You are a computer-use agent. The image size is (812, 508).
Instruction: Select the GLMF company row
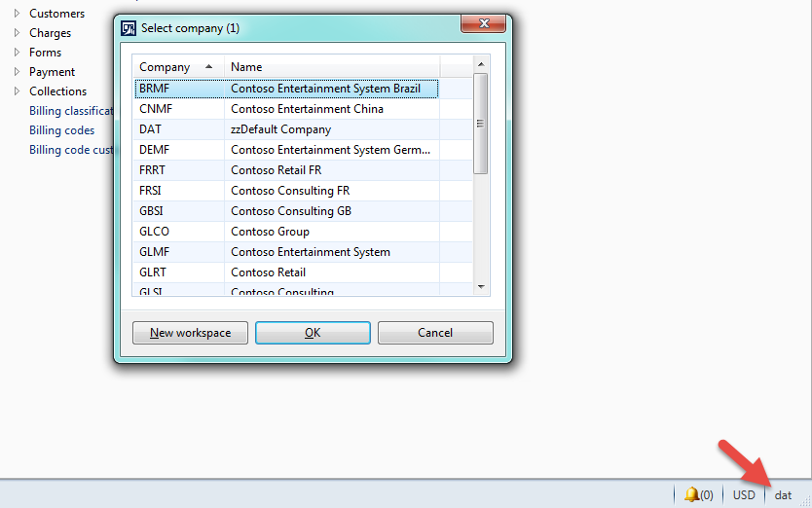coord(303,252)
